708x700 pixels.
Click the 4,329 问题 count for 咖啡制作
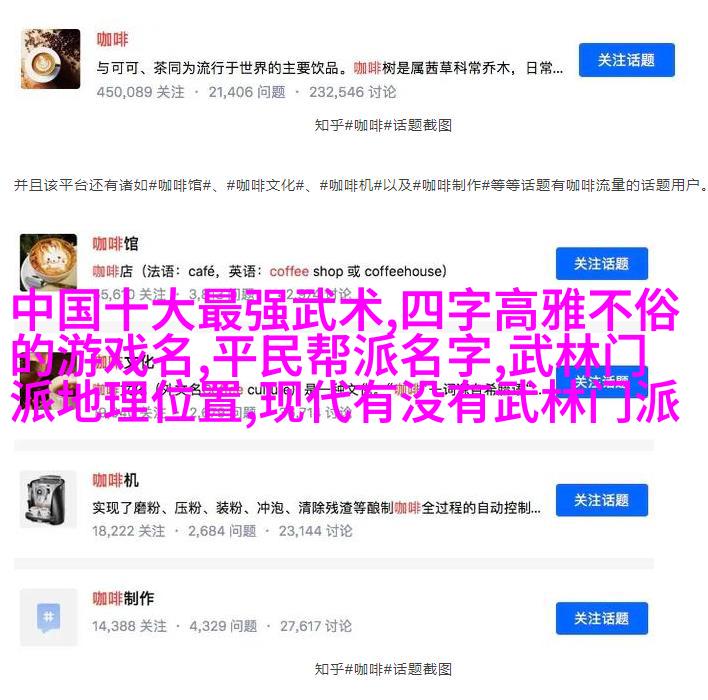click(x=223, y=626)
